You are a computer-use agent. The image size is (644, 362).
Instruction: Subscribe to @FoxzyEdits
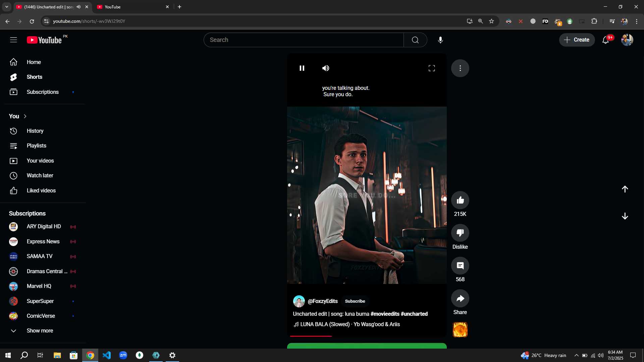pos(355,301)
